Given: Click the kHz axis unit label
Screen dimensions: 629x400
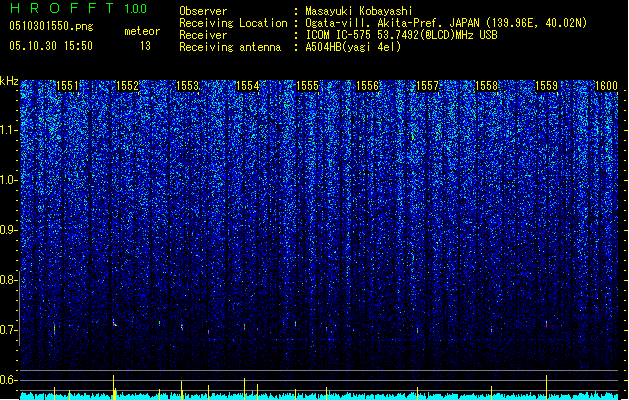Looking at the screenshot, I should 9,81.
